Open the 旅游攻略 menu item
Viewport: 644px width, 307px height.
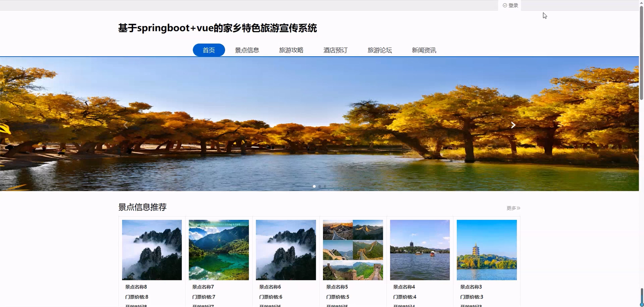pyautogui.click(x=291, y=50)
